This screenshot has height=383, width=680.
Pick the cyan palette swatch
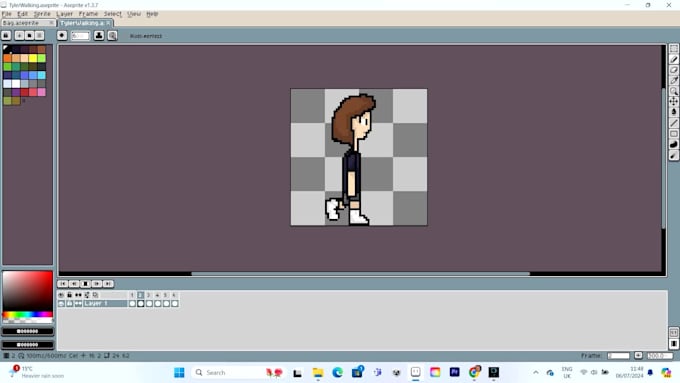coord(42,75)
